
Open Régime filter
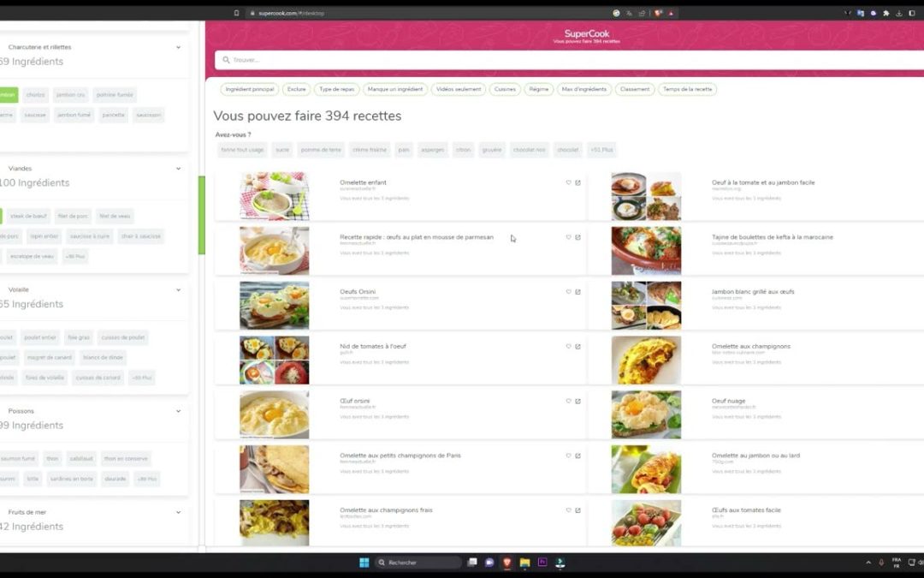539,90
